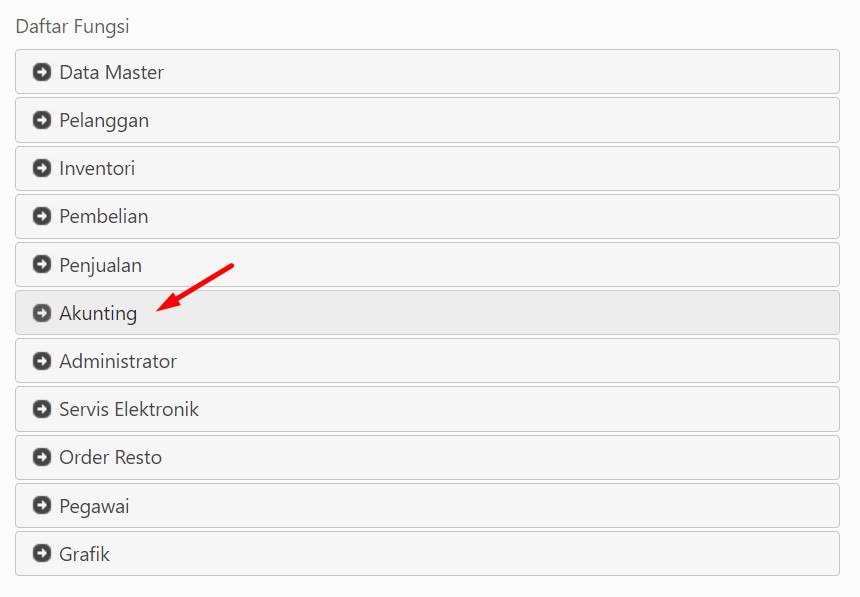Image resolution: width=860 pixels, height=597 pixels.
Task: Click the arrow icon beside Akunting
Action: (x=42, y=313)
